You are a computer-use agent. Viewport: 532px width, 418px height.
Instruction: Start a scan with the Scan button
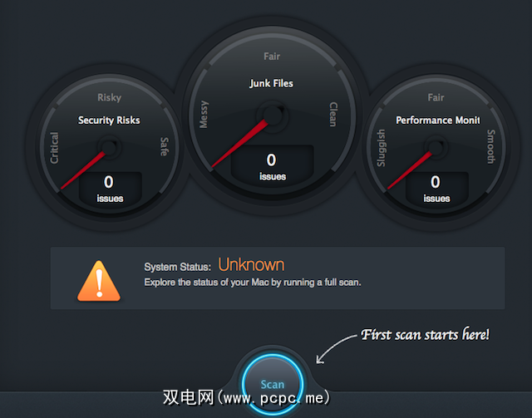pos(273,385)
